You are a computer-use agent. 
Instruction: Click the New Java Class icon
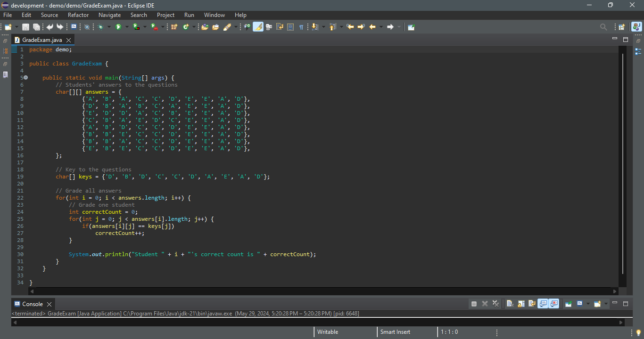pos(186,27)
